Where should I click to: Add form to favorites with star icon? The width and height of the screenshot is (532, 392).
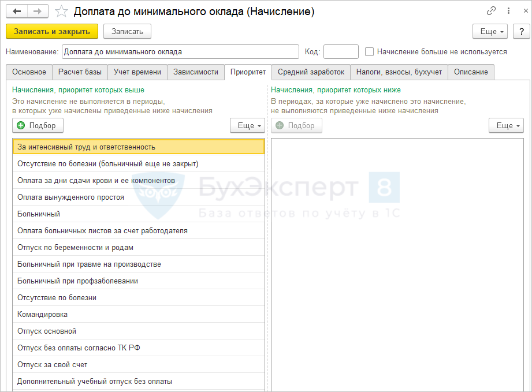tap(61, 12)
